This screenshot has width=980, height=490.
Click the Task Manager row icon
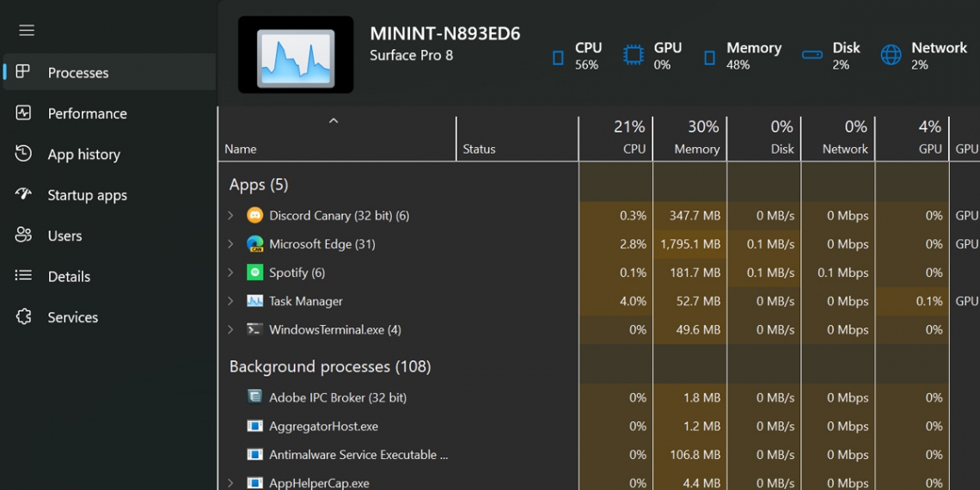pyautogui.click(x=254, y=301)
